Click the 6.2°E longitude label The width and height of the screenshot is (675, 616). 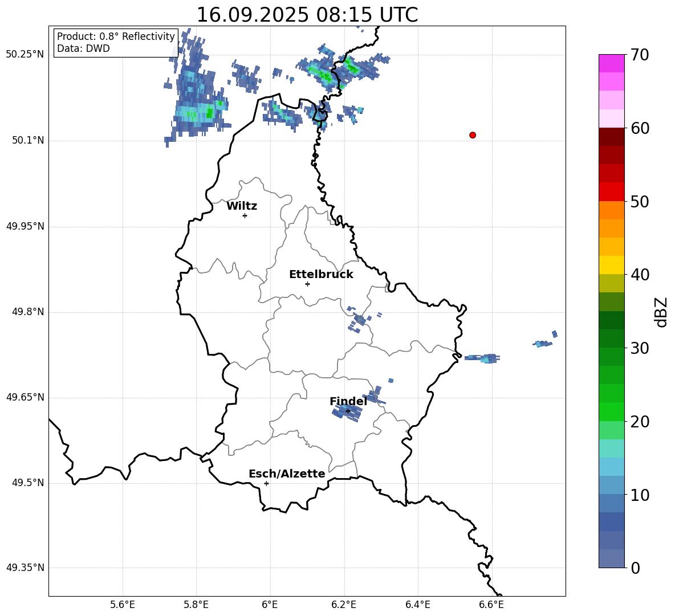[x=344, y=605]
